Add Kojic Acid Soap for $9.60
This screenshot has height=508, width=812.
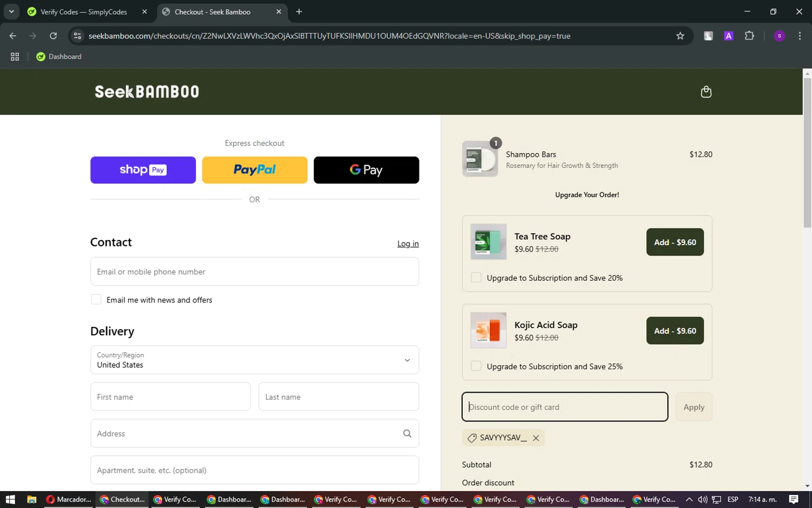[675, 331]
